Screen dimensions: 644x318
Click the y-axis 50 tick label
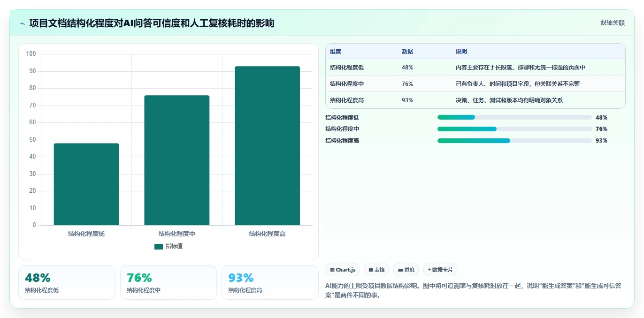click(32, 140)
